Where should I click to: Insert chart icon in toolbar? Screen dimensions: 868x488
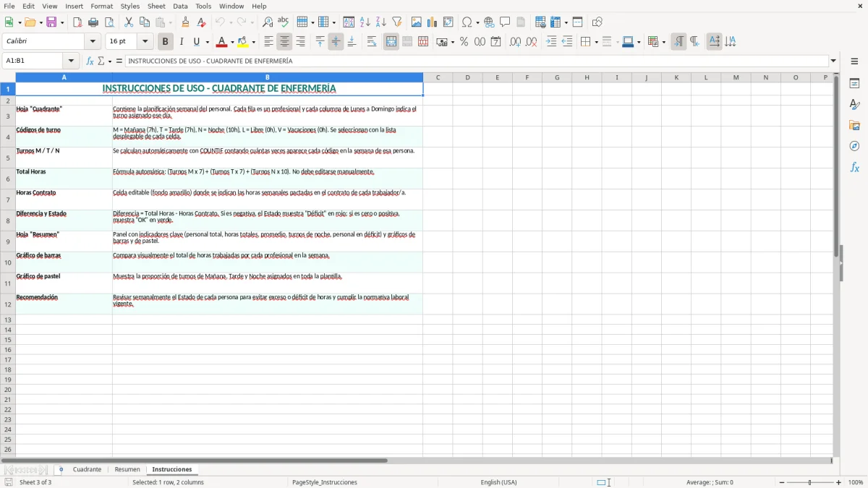pos(433,22)
